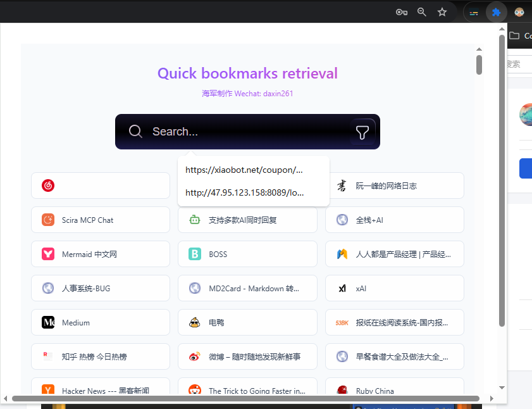Click the inner list scrollbar up arrow
Viewport: 532px width, 409px height.
click(479, 49)
